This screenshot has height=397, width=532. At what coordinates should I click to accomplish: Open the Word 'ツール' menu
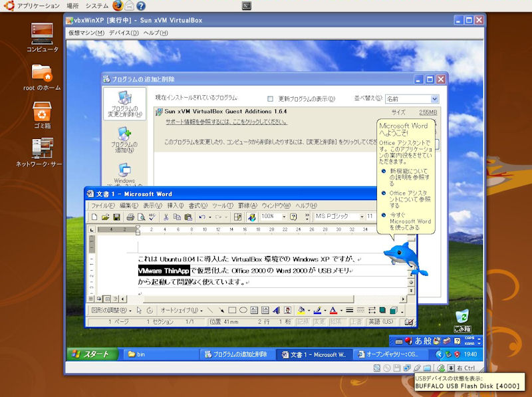tap(223, 205)
